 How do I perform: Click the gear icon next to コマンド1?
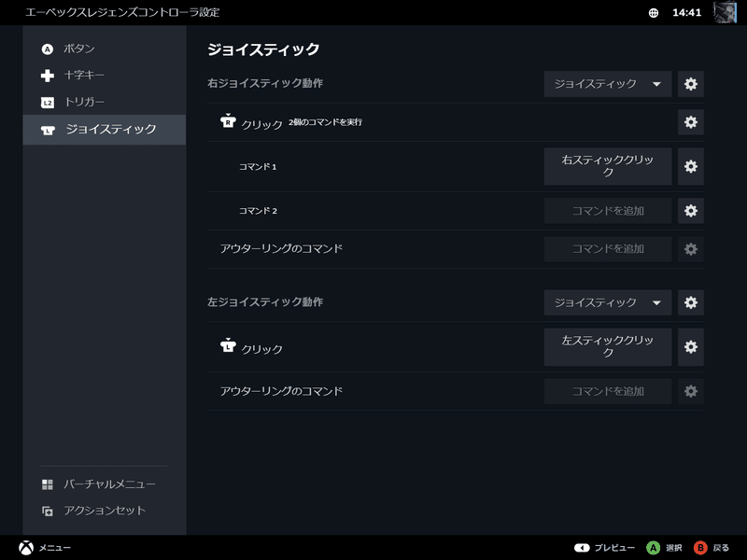coord(690,166)
